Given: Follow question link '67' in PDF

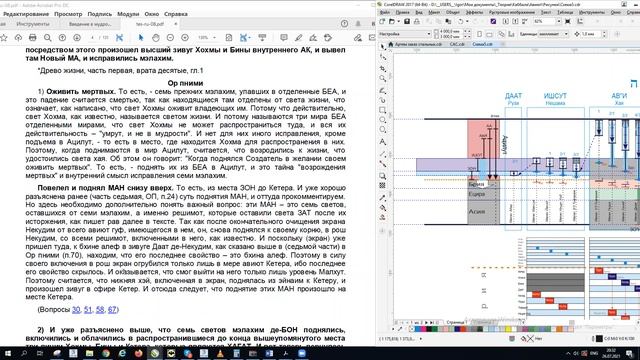Looking at the screenshot, I should click(112, 310).
